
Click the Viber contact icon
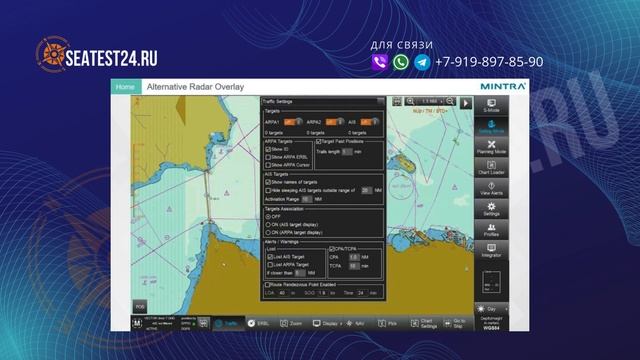pos(380,62)
